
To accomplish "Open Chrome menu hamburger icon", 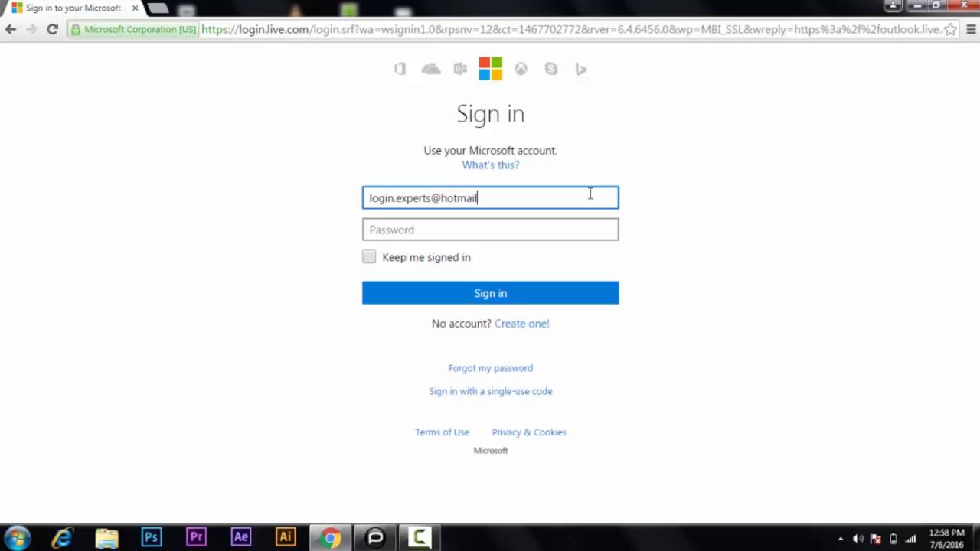I will [x=971, y=29].
